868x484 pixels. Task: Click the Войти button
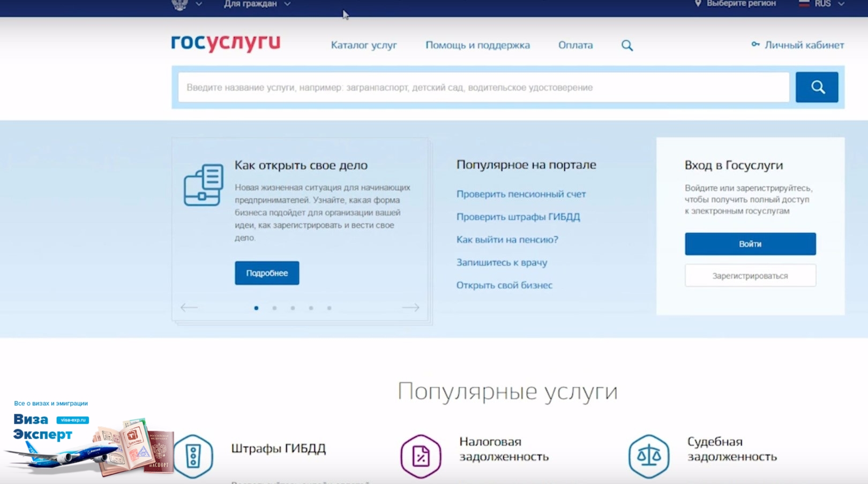coord(750,244)
